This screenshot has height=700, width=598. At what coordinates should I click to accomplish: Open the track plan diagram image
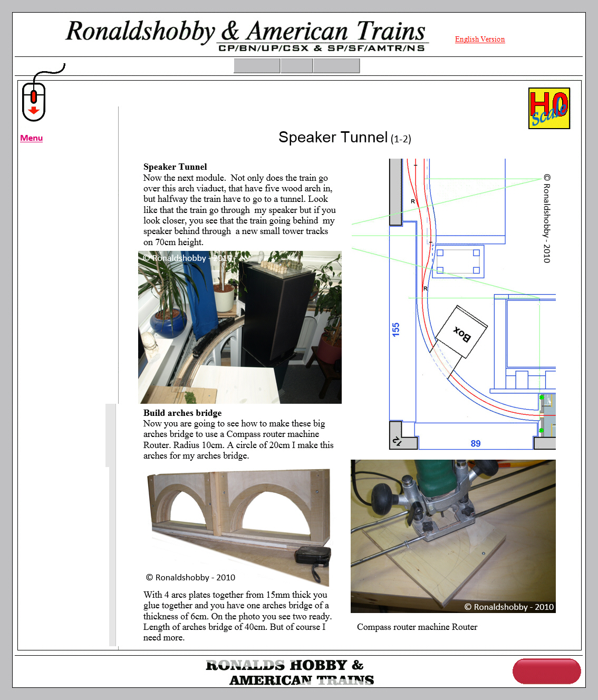[454, 304]
